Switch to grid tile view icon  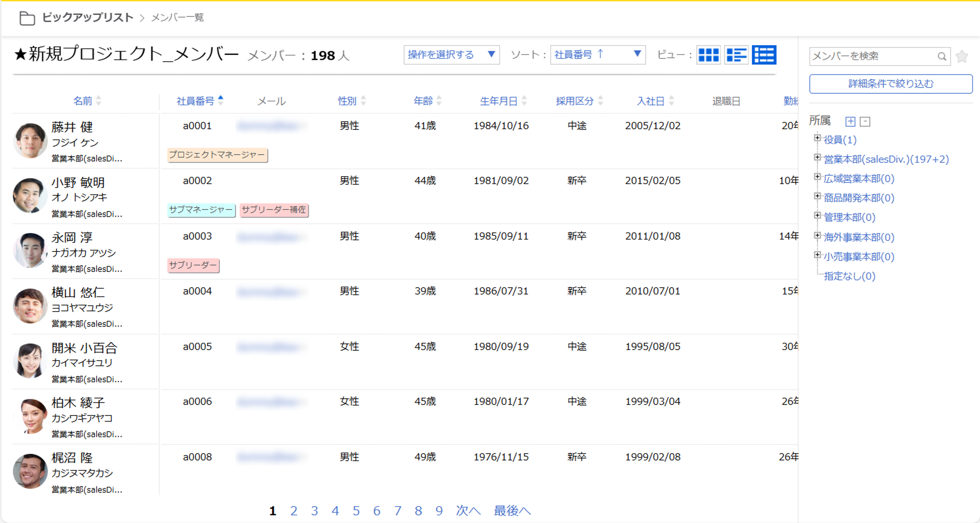708,55
